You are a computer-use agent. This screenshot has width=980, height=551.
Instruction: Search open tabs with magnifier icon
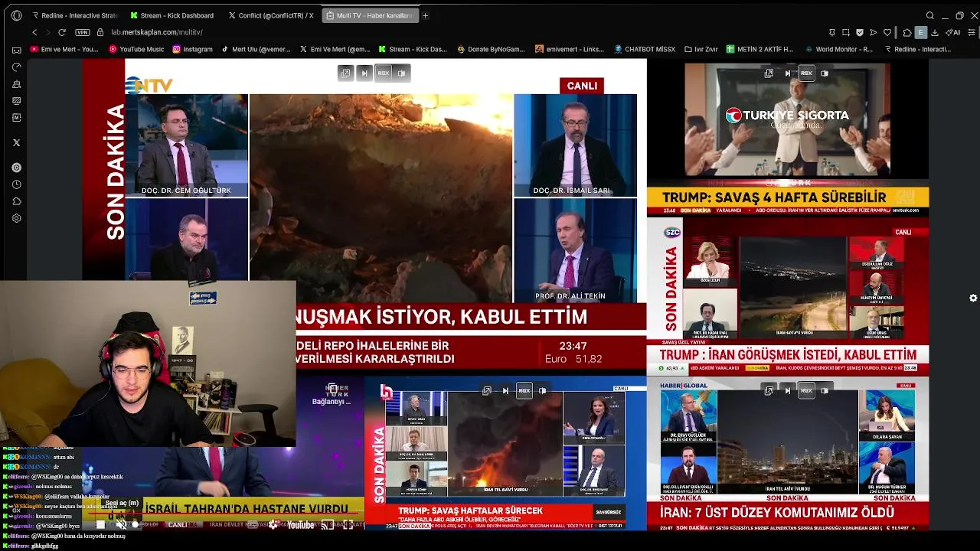coord(930,15)
